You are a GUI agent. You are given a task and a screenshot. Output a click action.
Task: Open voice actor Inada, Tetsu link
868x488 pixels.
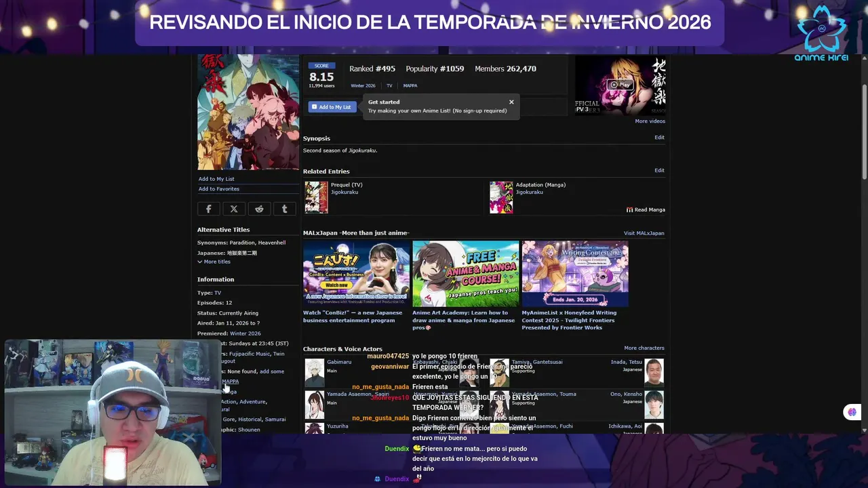tap(627, 363)
